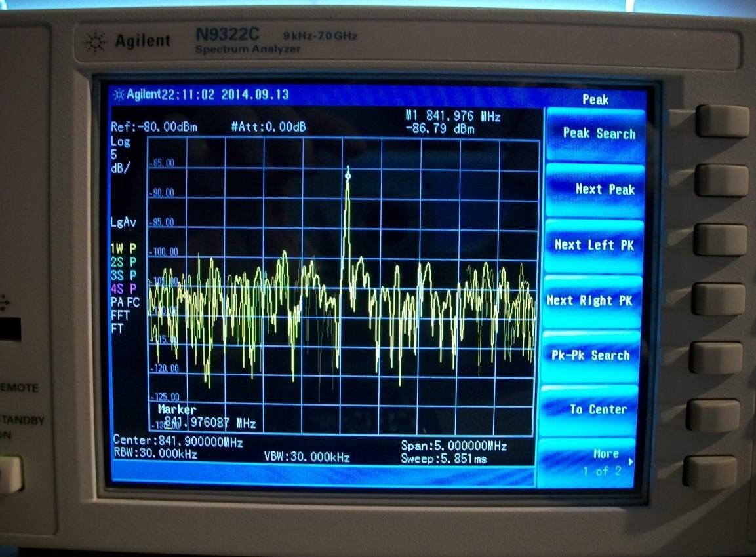Click the VBW:30.000kHz readout
The height and width of the screenshot is (557, 756).
pos(307,457)
